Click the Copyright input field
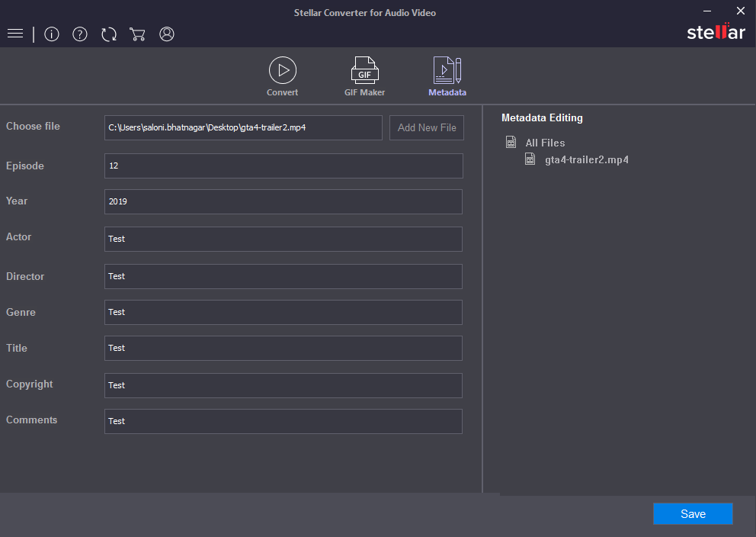The height and width of the screenshot is (537, 756). 283,385
